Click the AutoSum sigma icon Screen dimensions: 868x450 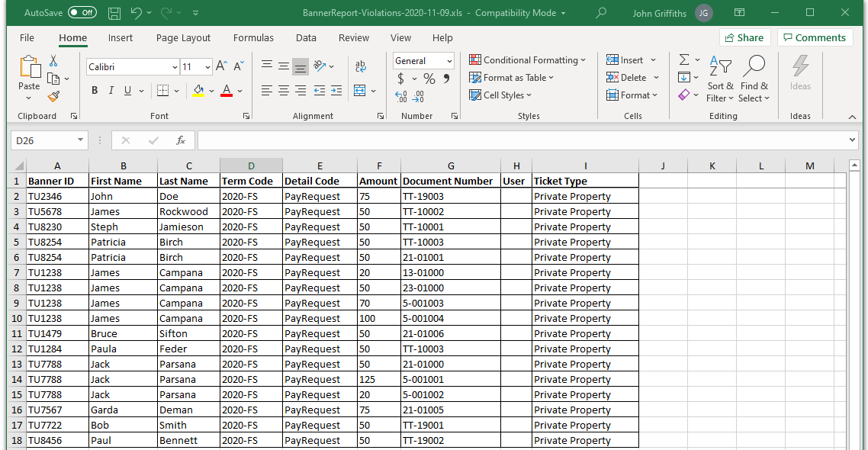pos(684,59)
